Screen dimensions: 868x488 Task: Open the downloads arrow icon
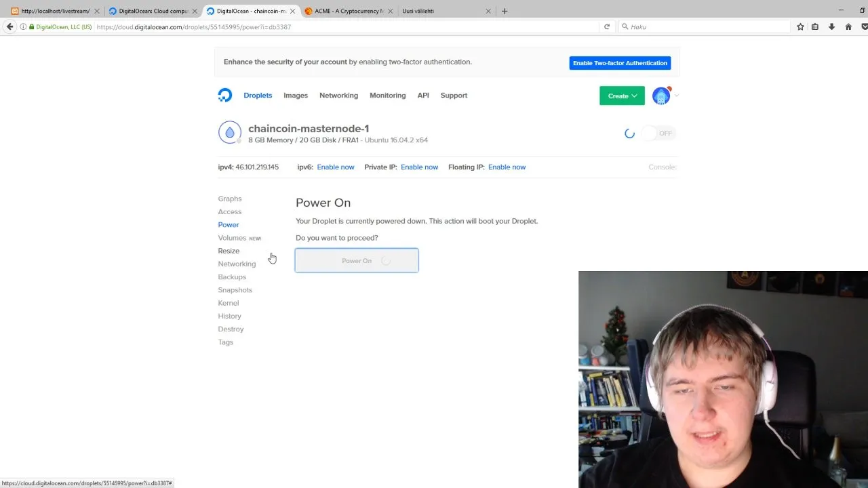831,27
